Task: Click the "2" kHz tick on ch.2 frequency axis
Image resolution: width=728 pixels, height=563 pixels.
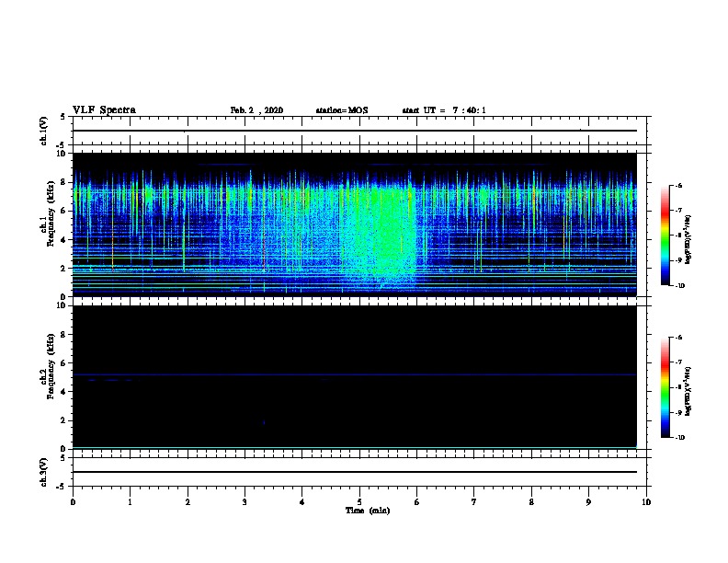Action: [x=64, y=420]
